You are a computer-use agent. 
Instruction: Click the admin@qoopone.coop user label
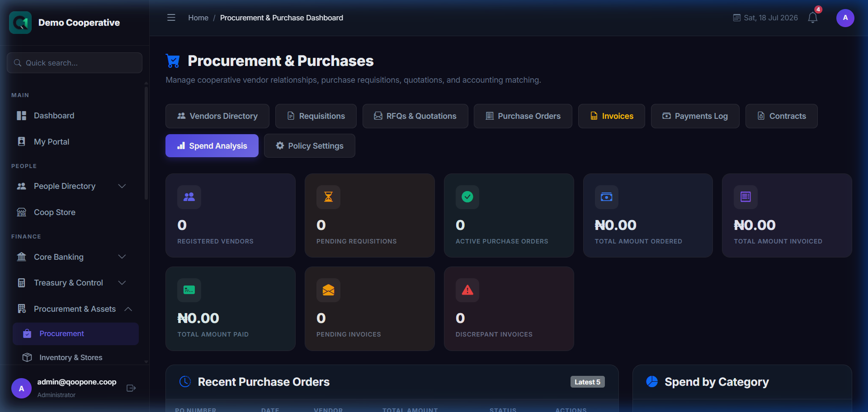click(x=77, y=382)
